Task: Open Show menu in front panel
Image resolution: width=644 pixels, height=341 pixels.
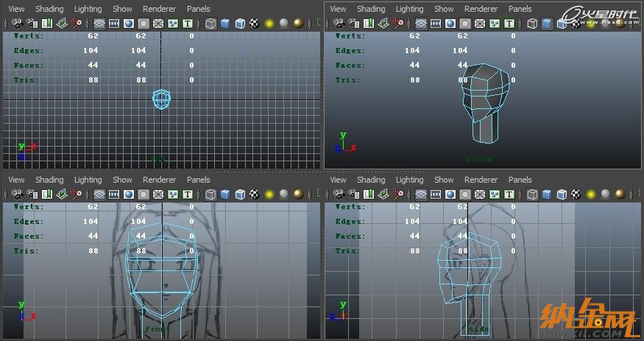Action: 122,180
